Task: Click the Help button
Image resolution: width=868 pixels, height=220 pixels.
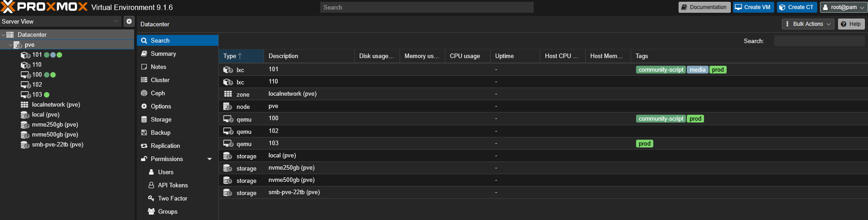Action: [851, 24]
